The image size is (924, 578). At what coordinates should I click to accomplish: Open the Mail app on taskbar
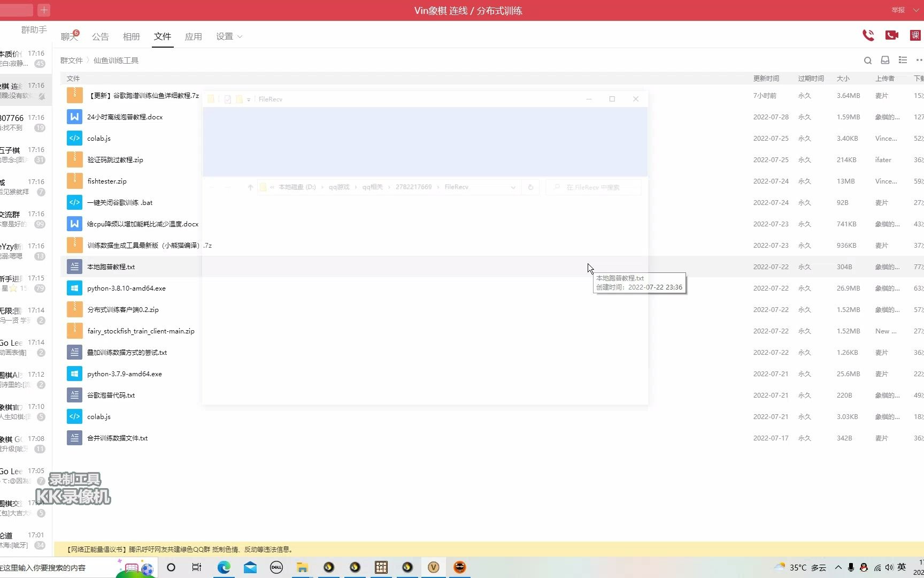[250, 567]
